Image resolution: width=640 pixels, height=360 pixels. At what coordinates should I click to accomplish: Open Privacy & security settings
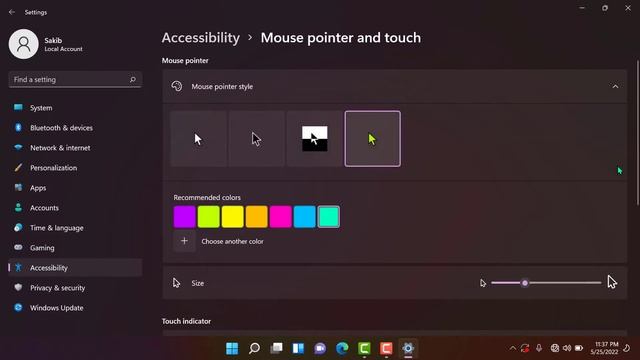(x=75, y=288)
